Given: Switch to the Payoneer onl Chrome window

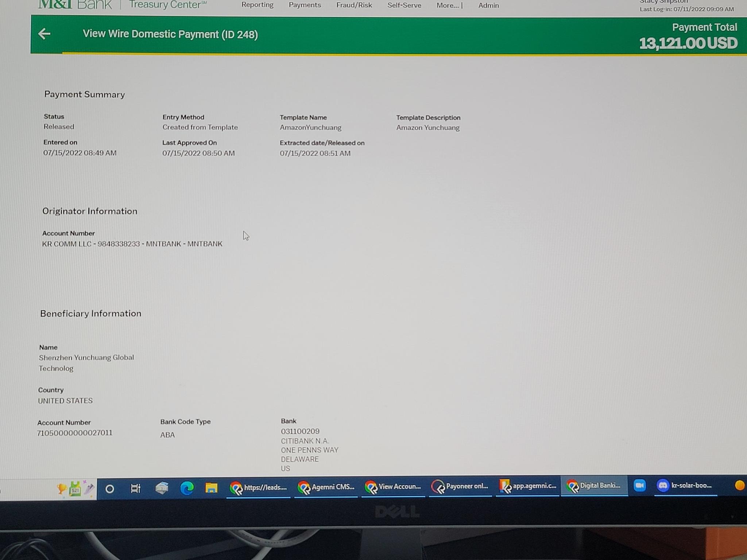Looking at the screenshot, I should (460, 486).
